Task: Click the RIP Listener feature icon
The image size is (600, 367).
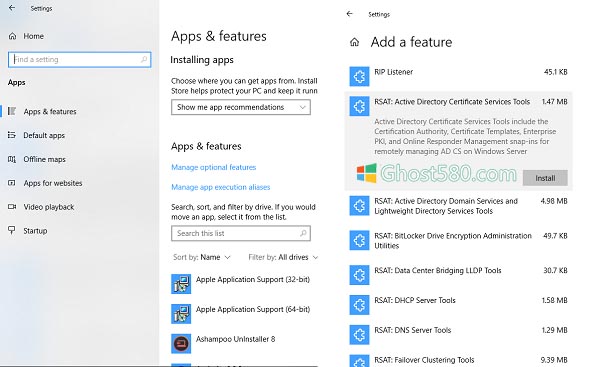Action: 359,77
